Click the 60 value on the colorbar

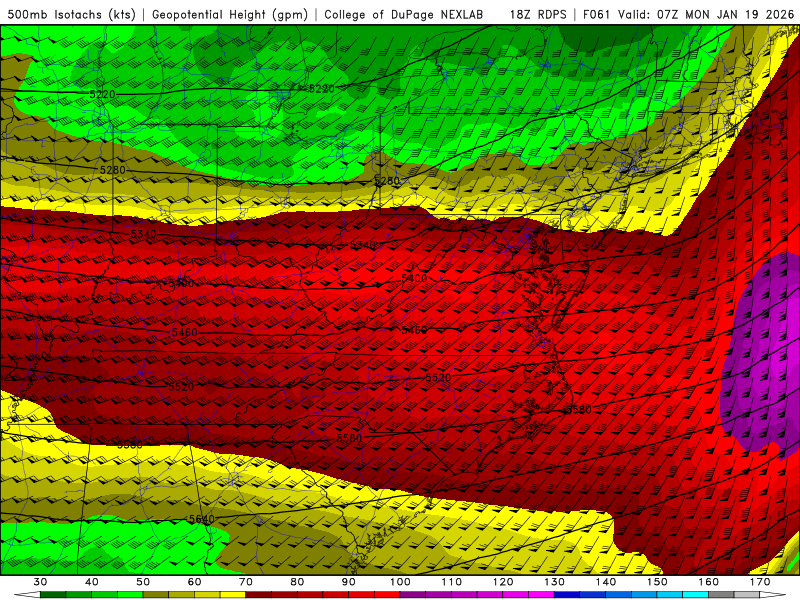click(194, 582)
